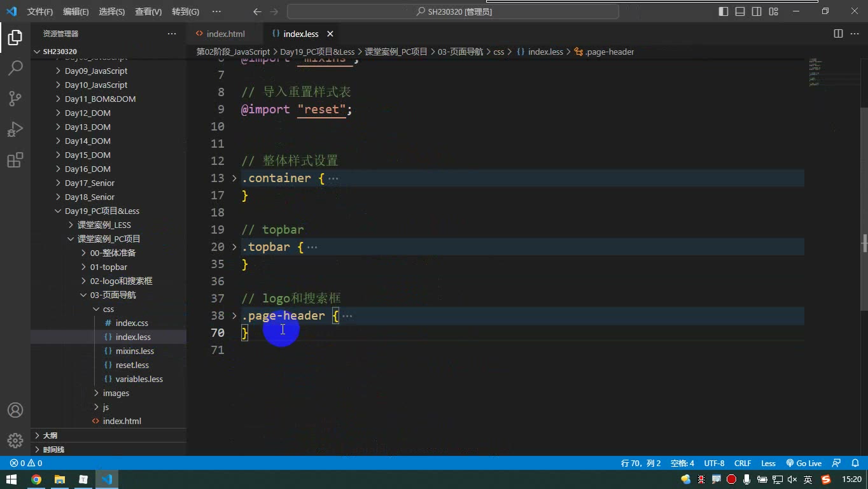The image size is (868, 489).
Task: Toggle the primary side bar visibility
Action: pos(724,11)
